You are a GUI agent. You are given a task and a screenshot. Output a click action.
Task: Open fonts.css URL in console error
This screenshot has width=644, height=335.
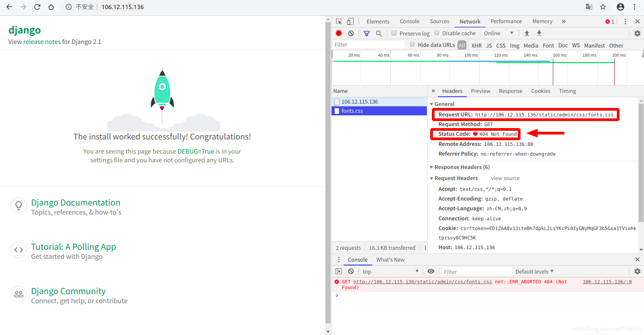point(423,282)
